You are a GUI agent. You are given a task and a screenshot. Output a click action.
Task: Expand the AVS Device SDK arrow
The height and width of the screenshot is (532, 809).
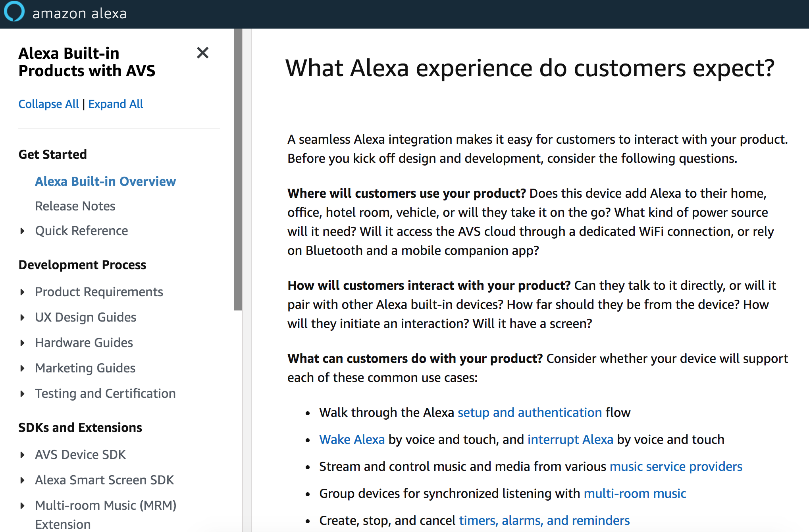point(23,455)
